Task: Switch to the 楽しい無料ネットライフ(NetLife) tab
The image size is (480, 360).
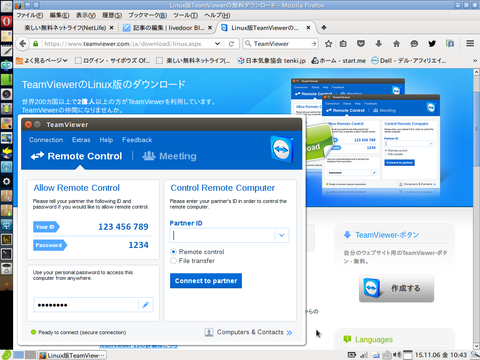Action: point(65,28)
